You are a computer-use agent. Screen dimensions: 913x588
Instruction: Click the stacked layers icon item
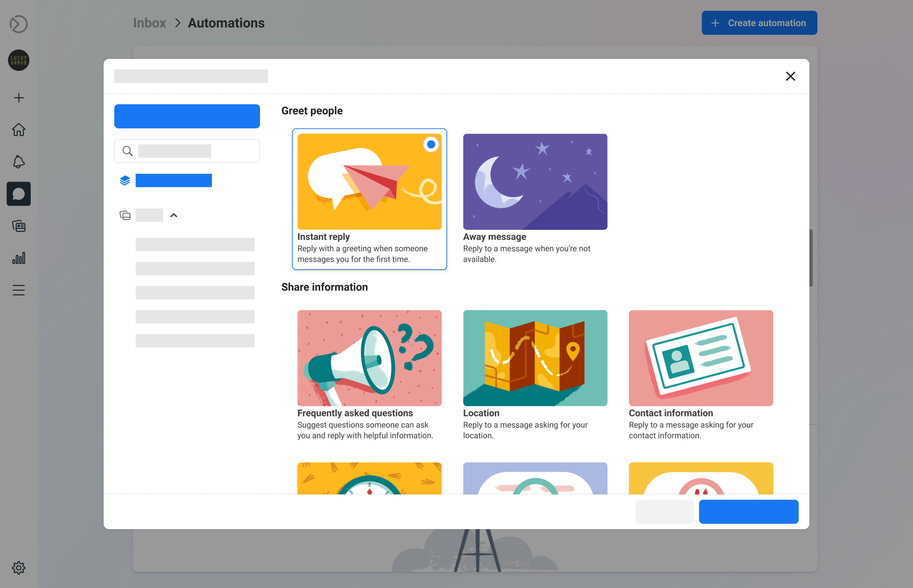[x=125, y=180]
